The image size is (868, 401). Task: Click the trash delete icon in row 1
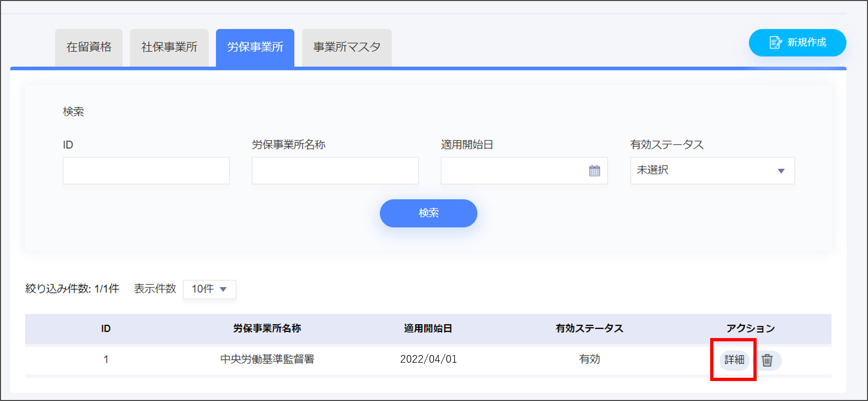(767, 360)
